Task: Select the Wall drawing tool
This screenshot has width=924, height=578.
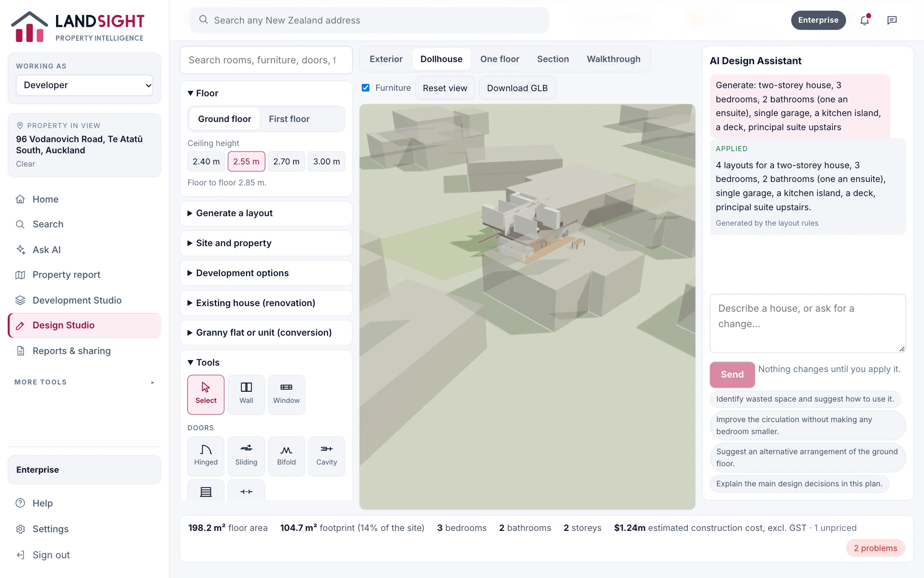Action: point(246,394)
